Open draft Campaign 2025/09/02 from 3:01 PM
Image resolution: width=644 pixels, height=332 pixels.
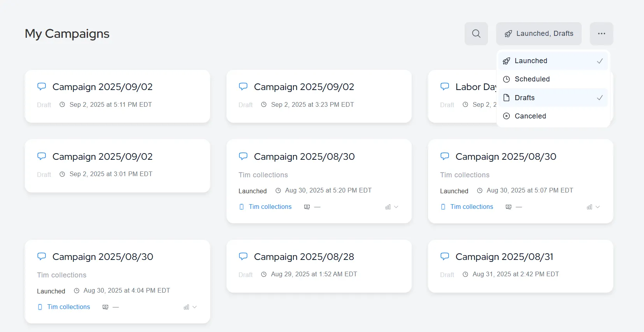tap(102, 157)
